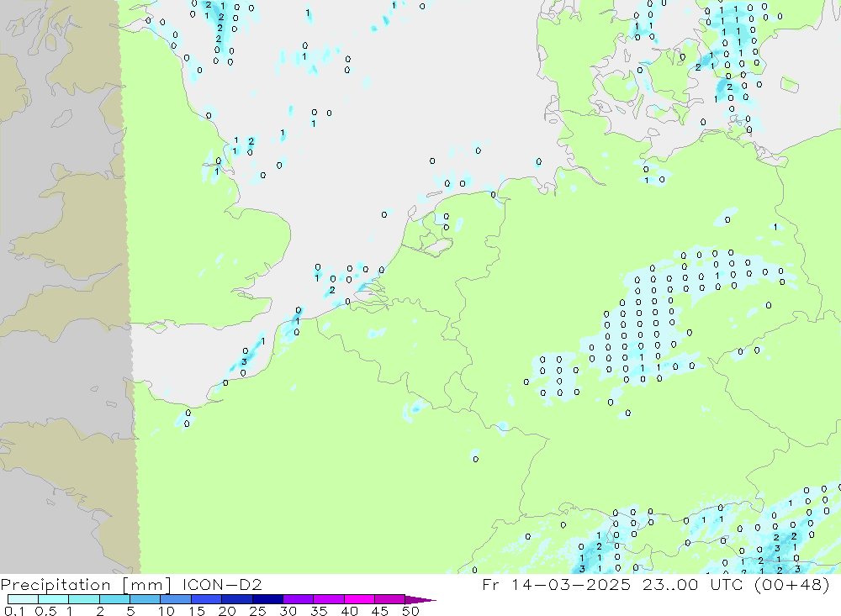Click the date text 'Fr 14-03-2025'

556,584
